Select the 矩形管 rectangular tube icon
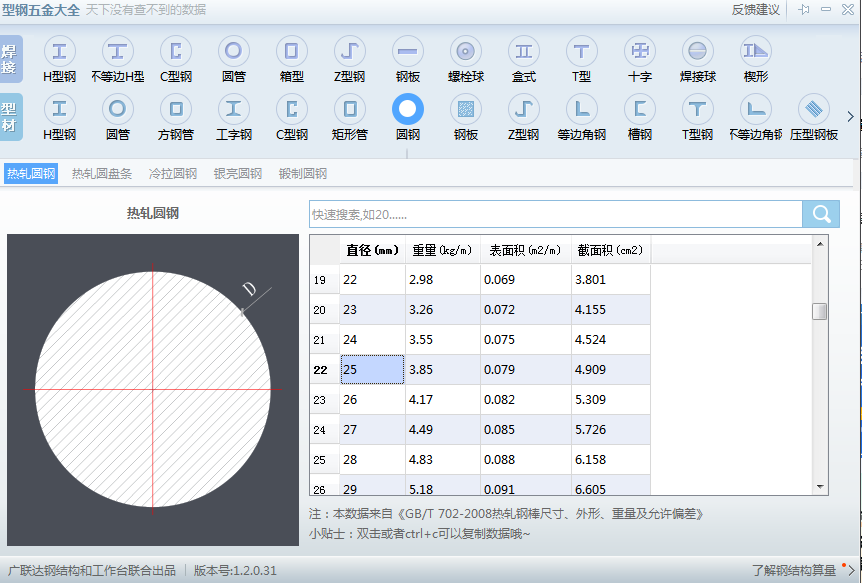 350,109
